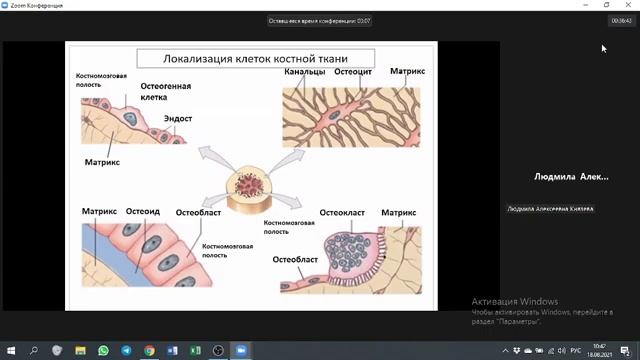Minimize the Zoom conference window
Viewport: 640px width, 360px height.
coord(586,5)
